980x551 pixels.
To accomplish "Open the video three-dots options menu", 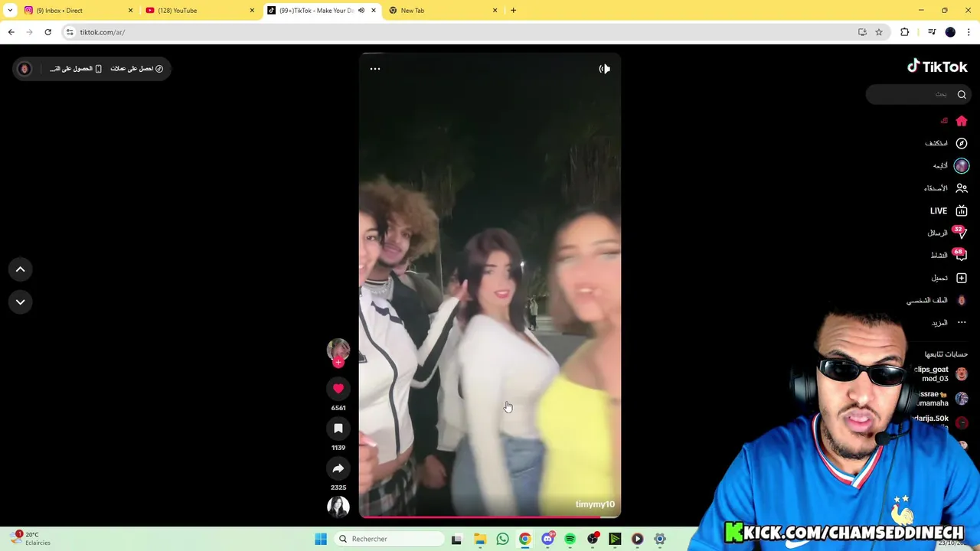I will [x=375, y=69].
